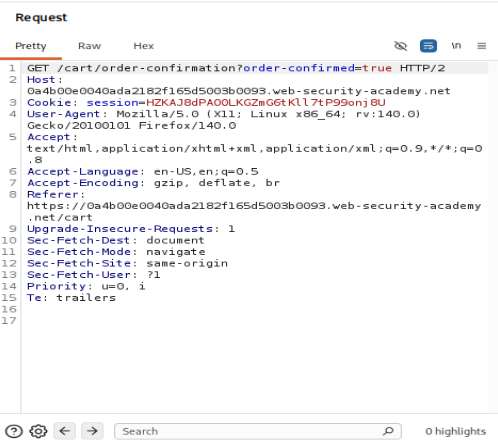Toggle the blue word wrap button
The width and height of the screenshot is (498, 446).
click(428, 46)
